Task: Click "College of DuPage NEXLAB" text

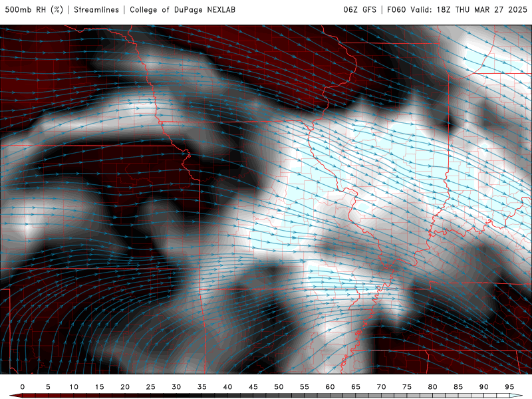Action: (x=182, y=10)
